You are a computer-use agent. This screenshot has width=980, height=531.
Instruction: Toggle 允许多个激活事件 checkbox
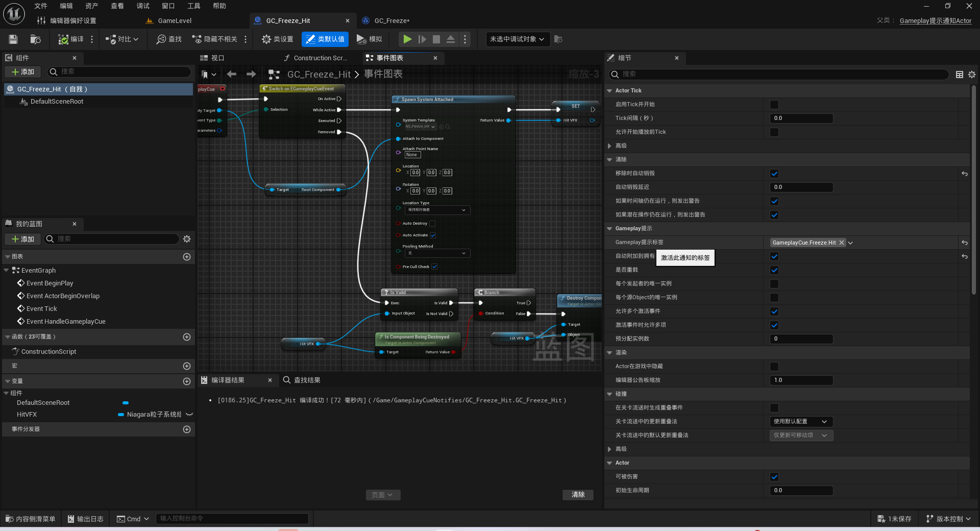point(774,311)
